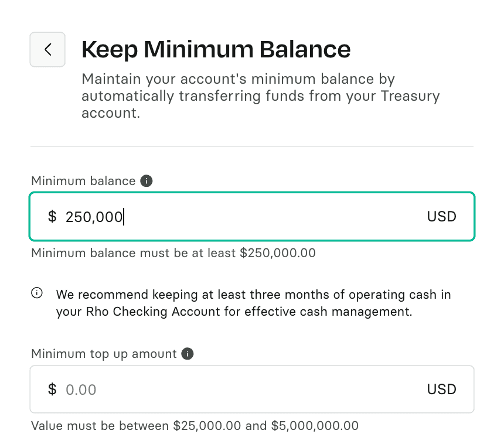
Task: Go back using the left chevron button
Action: point(47,49)
